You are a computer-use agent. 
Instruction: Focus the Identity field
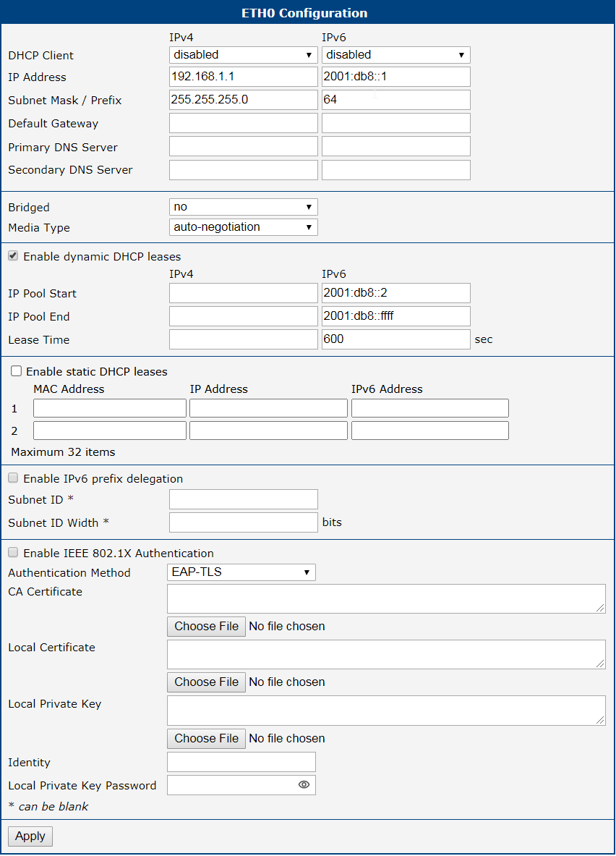(241, 762)
